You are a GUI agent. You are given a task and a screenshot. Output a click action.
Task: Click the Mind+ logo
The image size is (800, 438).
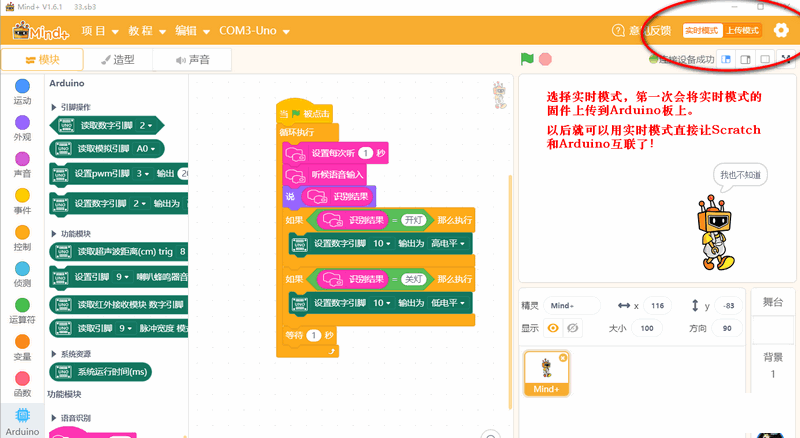pyautogui.click(x=40, y=31)
